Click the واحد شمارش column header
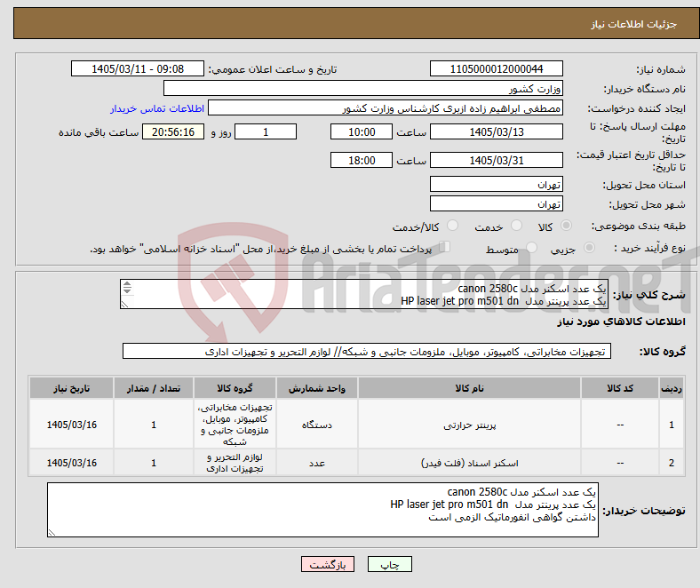The height and width of the screenshot is (588, 700). click(x=317, y=388)
